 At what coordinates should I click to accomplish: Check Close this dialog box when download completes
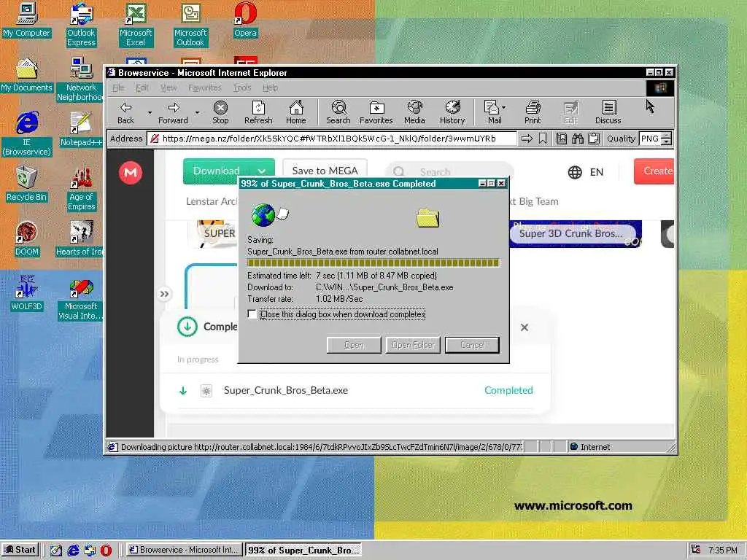tap(252, 314)
